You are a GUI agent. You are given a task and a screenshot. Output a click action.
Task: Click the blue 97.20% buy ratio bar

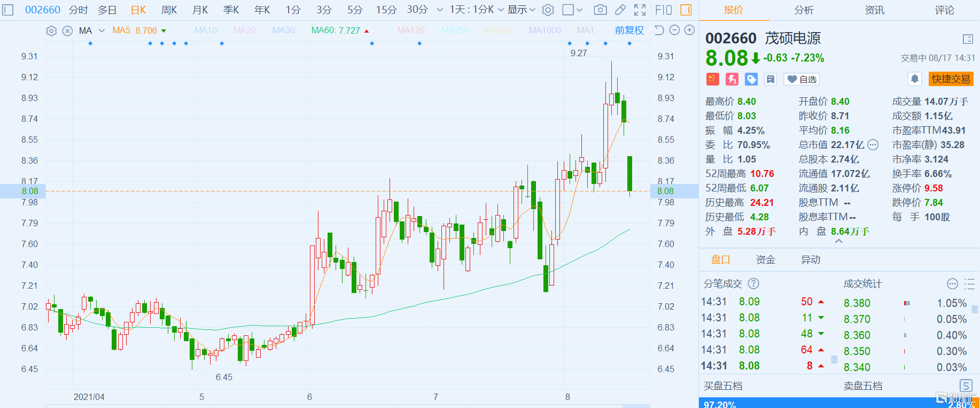click(802, 403)
